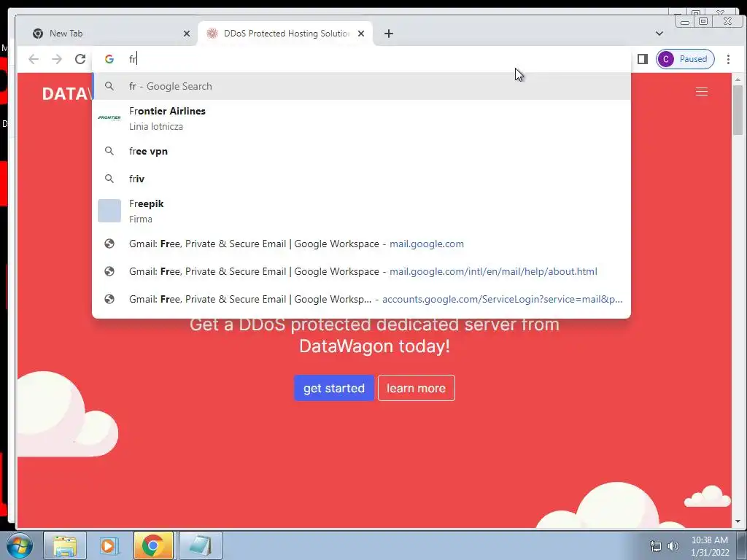Close the New Tab tab

(187, 34)
